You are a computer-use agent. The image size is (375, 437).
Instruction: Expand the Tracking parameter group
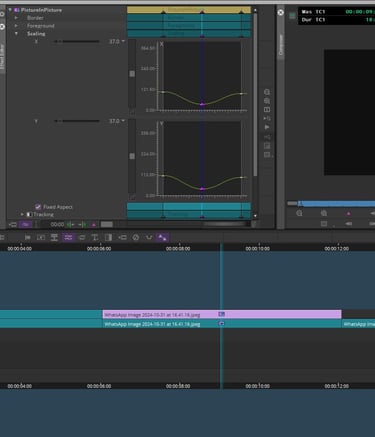tap(22, 214)
